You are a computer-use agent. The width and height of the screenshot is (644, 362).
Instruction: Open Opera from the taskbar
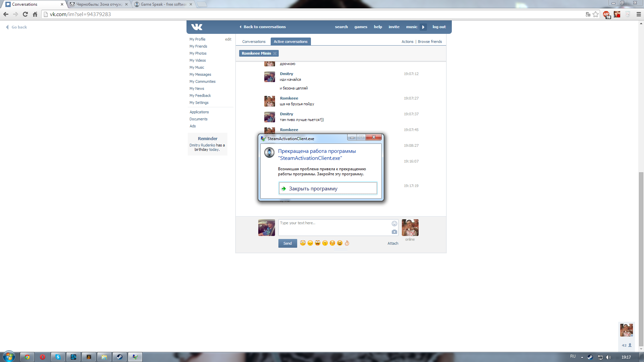tap(43, 357)
